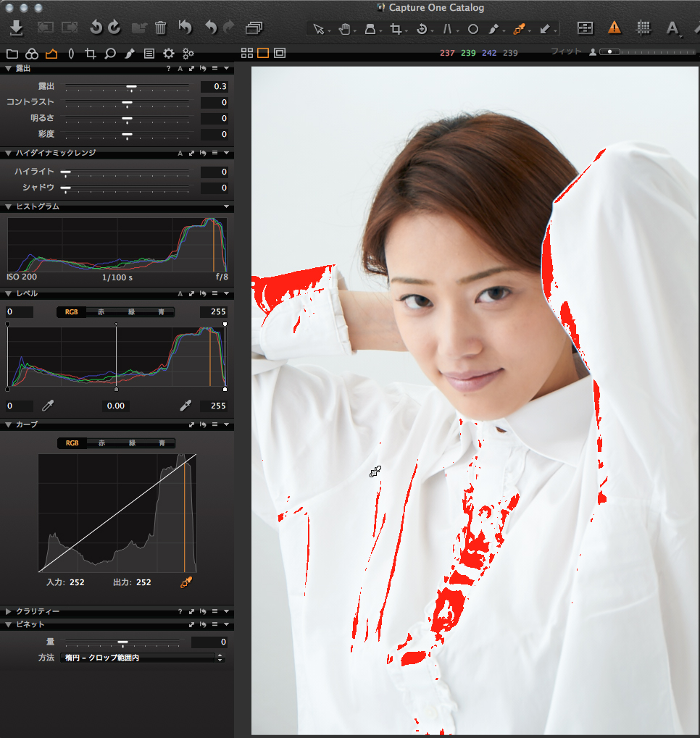Select the 赤 channel in Levels
This screenshot has height=738, width=700.
[101, 311]
